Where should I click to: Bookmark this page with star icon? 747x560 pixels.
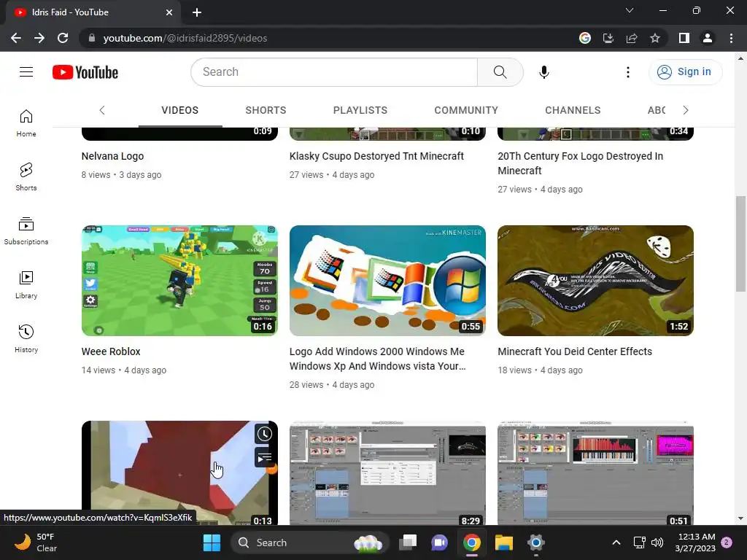[x=655, y=38]
